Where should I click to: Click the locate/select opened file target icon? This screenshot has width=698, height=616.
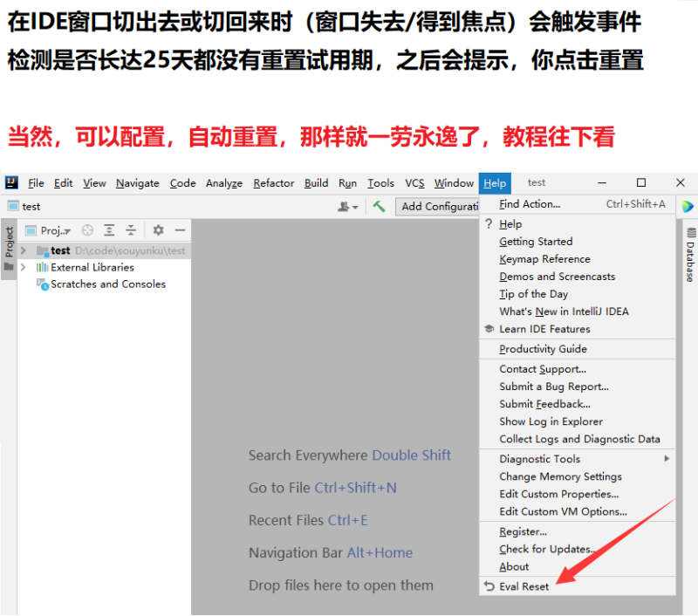point(87,230)
